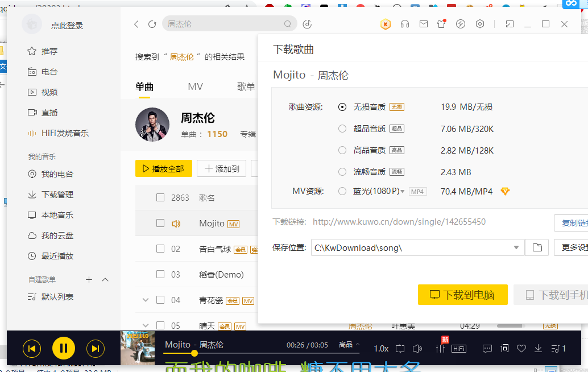Skip to the next track
Screen dimensions: 588x372
click(x=96, y=349)
